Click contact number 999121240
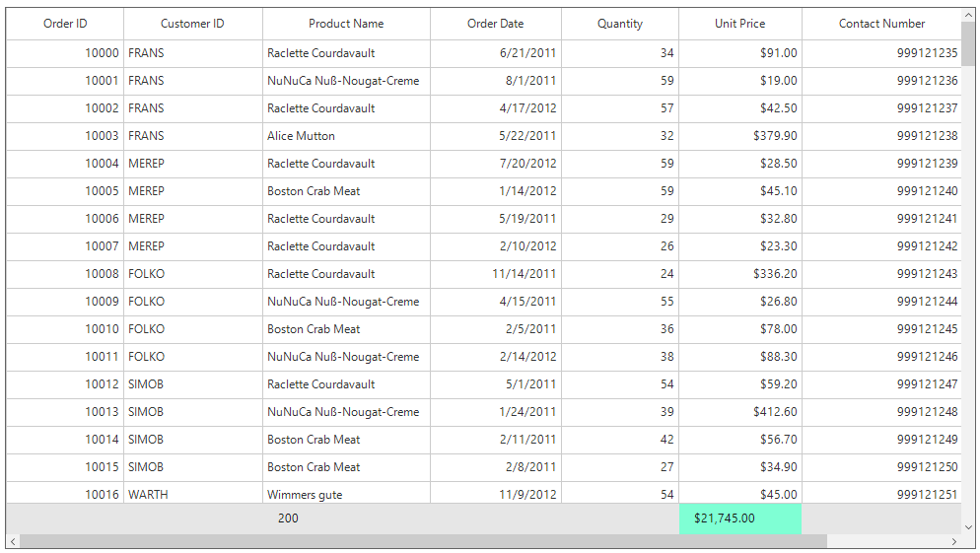 (x=881, y=192)
